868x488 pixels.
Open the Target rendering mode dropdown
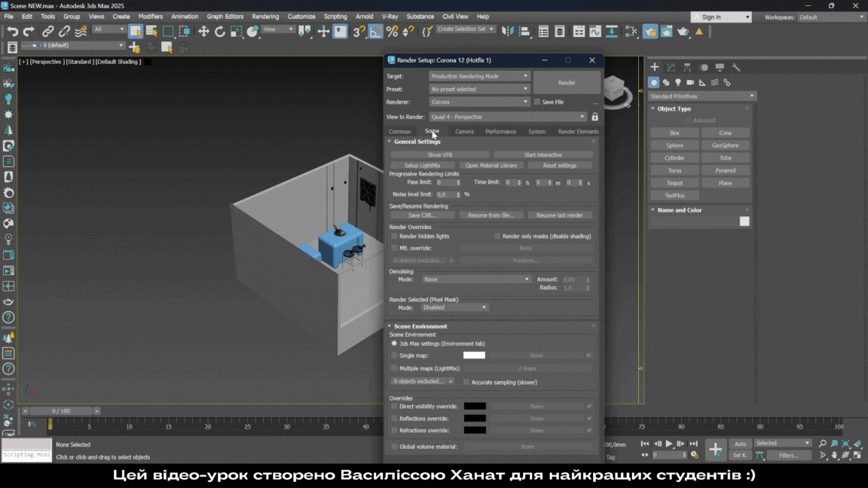coord(479,76)
